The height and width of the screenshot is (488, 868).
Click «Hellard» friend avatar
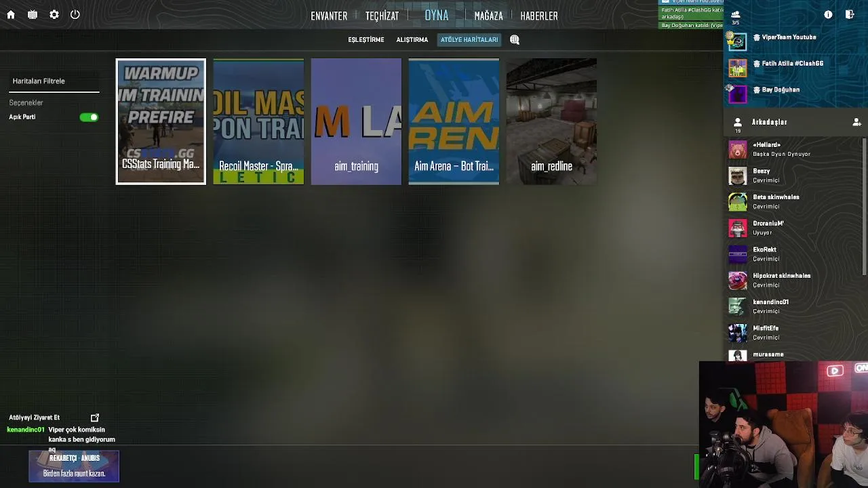pyautogui.click(x=738, y=149)
